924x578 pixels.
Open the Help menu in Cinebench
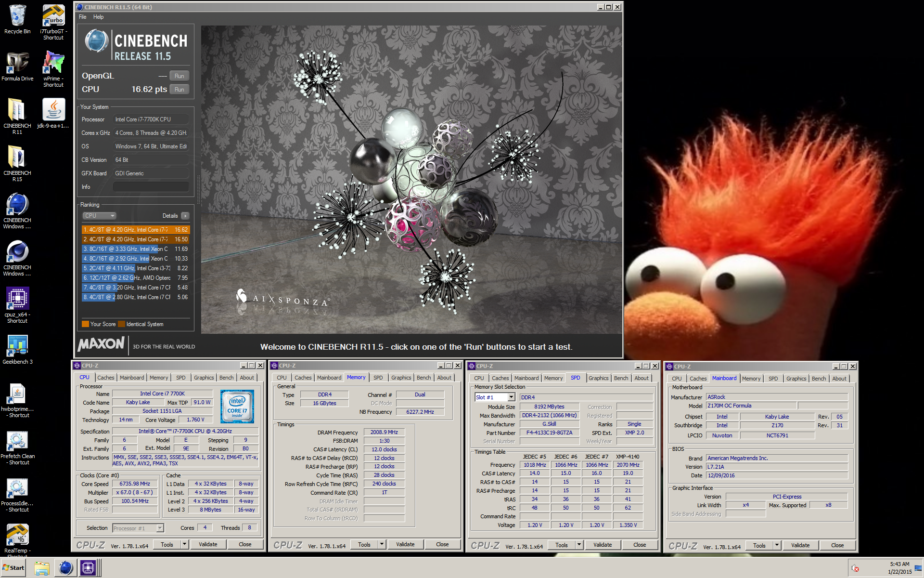click(98, 17)
